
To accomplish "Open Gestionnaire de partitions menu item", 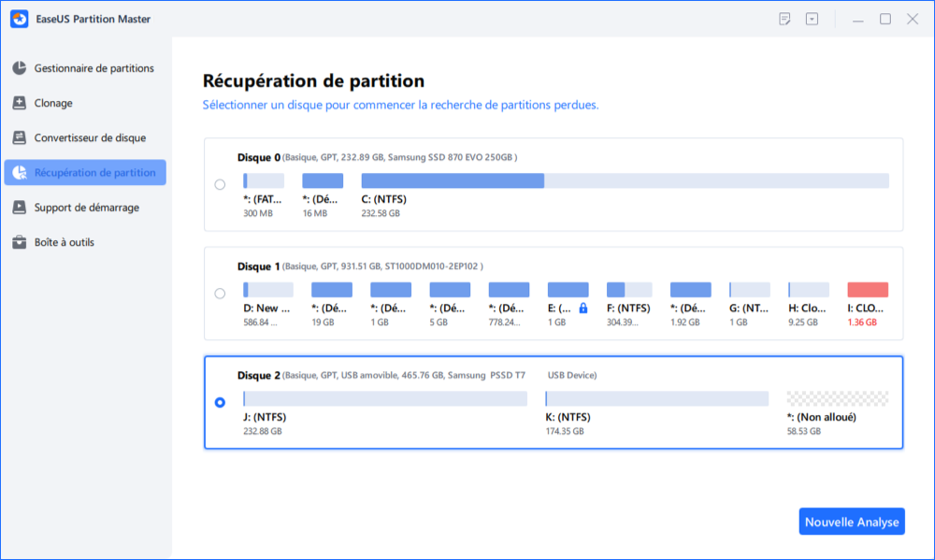I will pos(85,68).
